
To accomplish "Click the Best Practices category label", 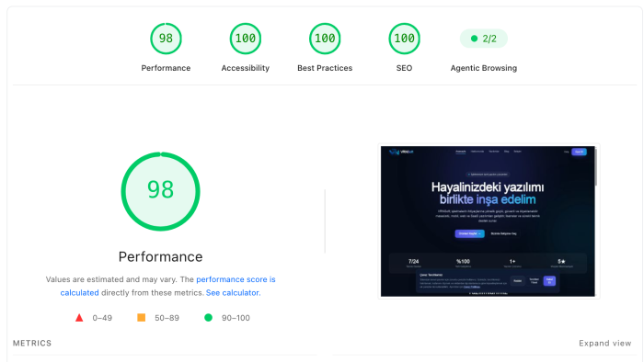I will click(325, 68).
